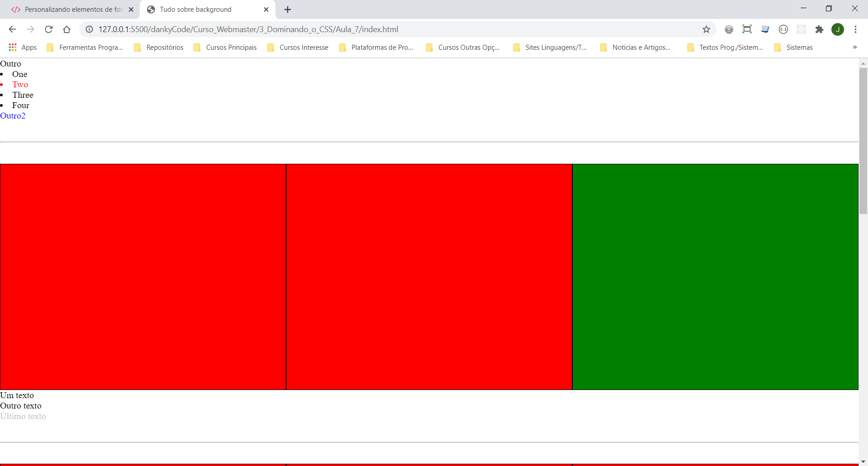Open the Extensions puzzle icon

click(x=819, y=29)
